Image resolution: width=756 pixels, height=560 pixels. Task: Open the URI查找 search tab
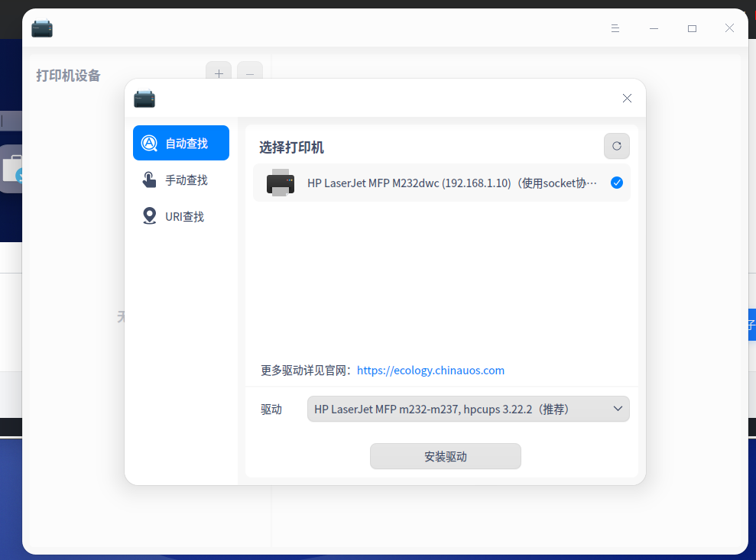point(181,216)
